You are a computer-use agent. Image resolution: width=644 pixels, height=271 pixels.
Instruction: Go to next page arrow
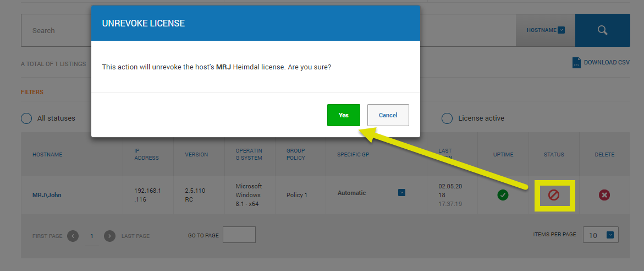109,236
